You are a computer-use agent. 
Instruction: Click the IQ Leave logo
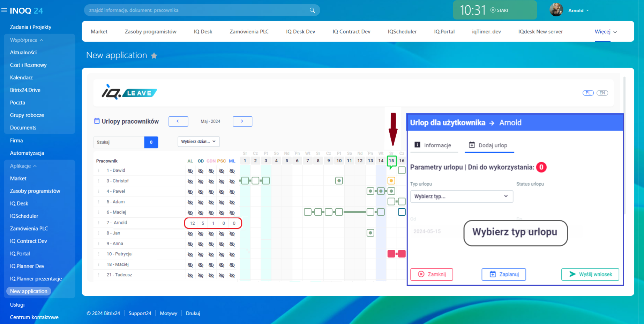[129, 92]
